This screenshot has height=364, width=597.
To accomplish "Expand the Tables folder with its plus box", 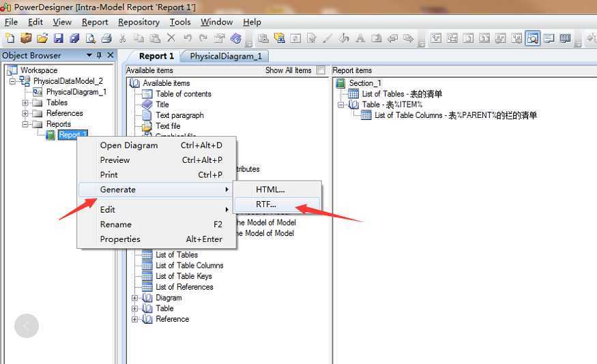I will (x=25, y=103).
